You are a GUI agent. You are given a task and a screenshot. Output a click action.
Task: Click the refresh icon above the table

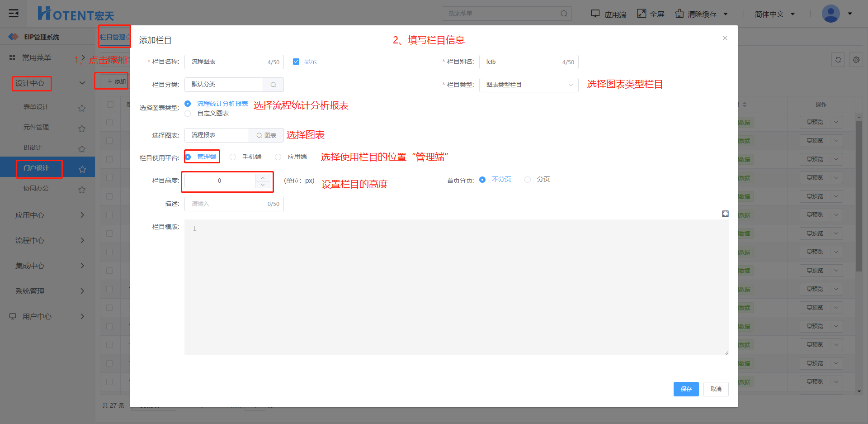coord(838,60)
